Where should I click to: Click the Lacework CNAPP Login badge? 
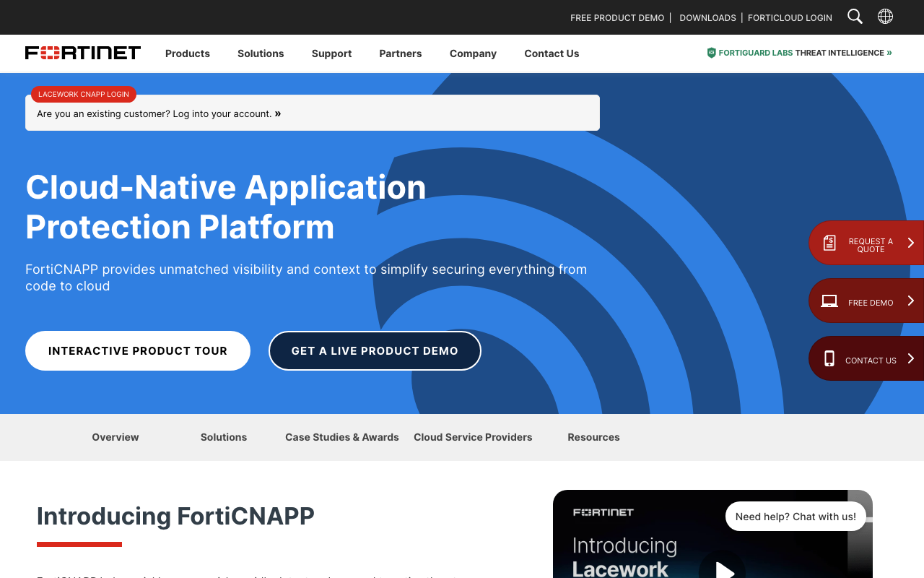coord(84,94)
